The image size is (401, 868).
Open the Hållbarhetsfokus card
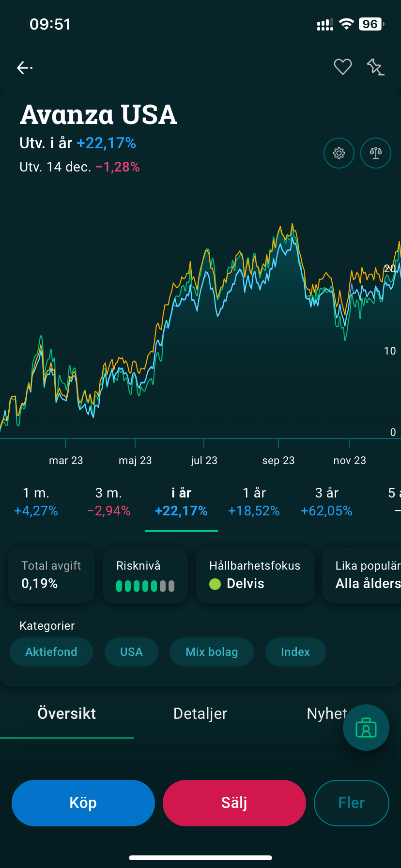click(x=255, y=575)
